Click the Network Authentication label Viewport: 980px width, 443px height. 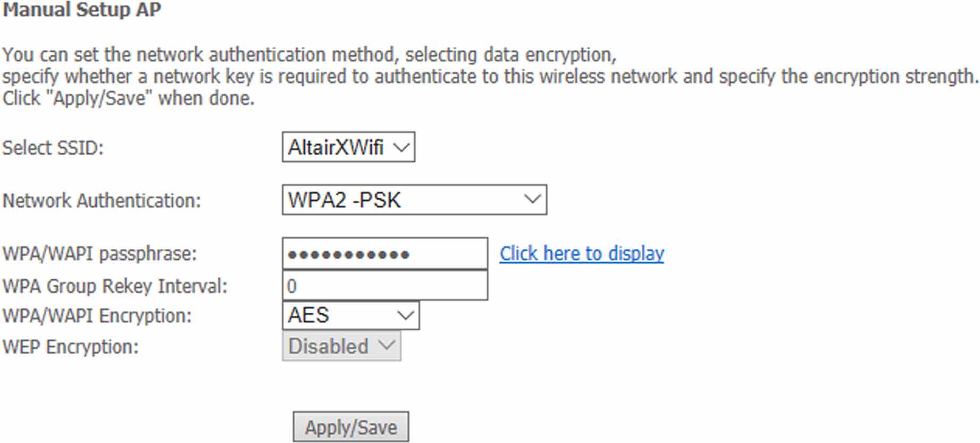click(x=102, y=201)
